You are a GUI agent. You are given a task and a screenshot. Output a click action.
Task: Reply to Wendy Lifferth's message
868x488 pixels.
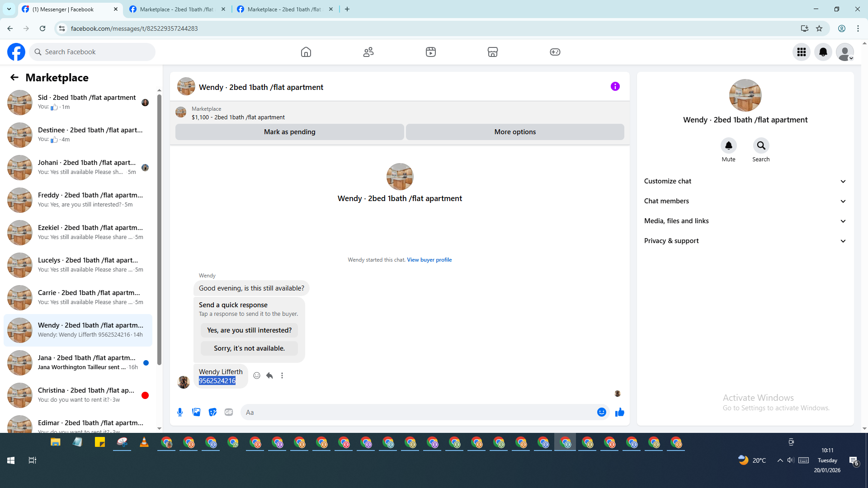pyautogui.click(x=269, y=375)
